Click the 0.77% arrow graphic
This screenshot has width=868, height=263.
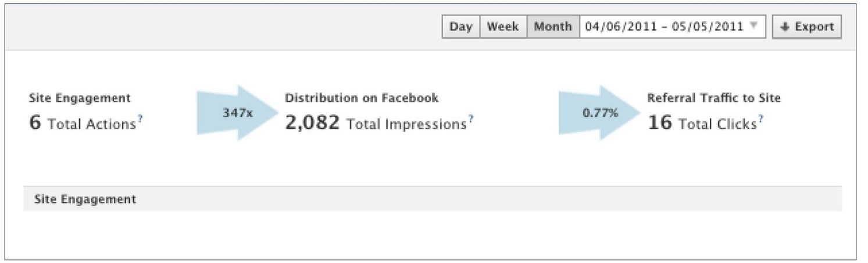(x=599, y=113)
